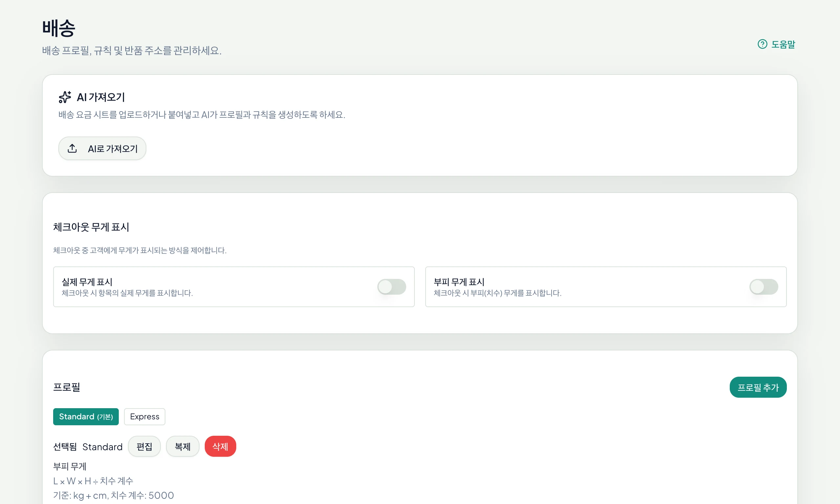The image size is (840, 504).
Task: Click the AI sparkle icon beside AI 가져오기
Action: coord(65,97)
